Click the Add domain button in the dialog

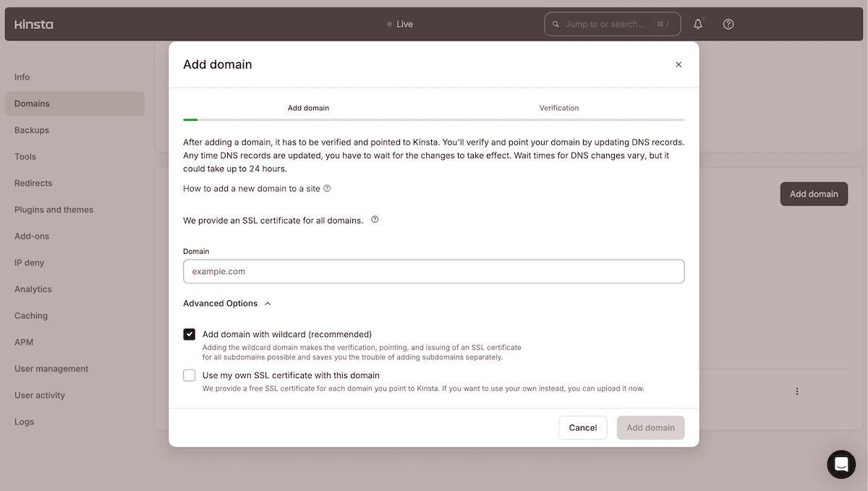(x=650, y=427)
